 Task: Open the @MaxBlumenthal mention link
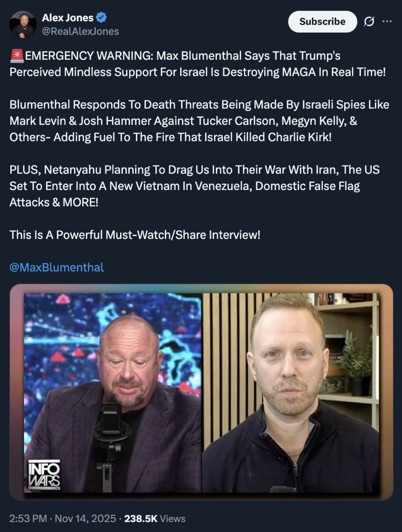tap(56, 267)
